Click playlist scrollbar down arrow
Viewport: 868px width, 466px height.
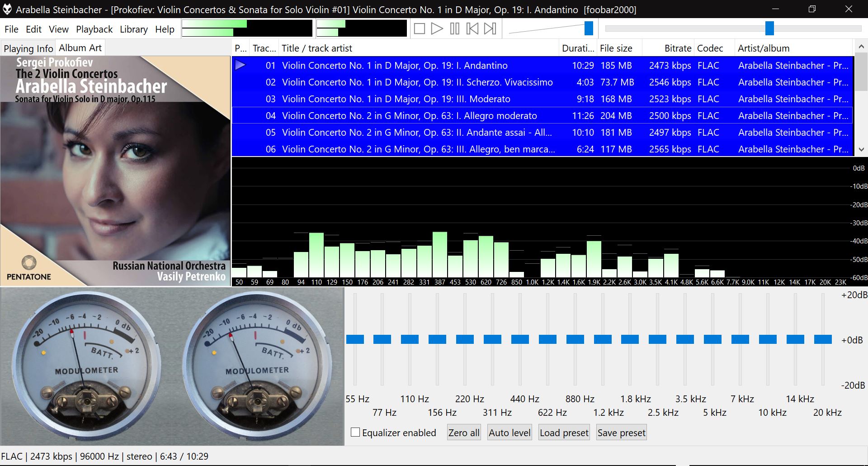pos(861,149)
